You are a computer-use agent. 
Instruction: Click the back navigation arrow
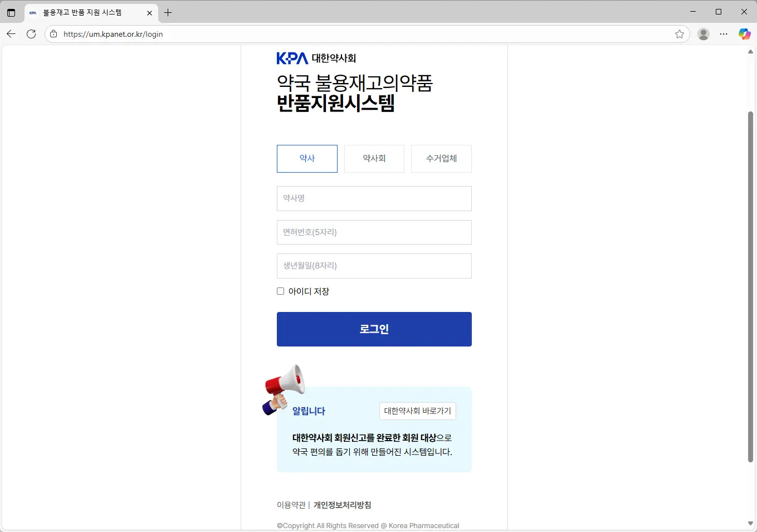pos(11,34)
